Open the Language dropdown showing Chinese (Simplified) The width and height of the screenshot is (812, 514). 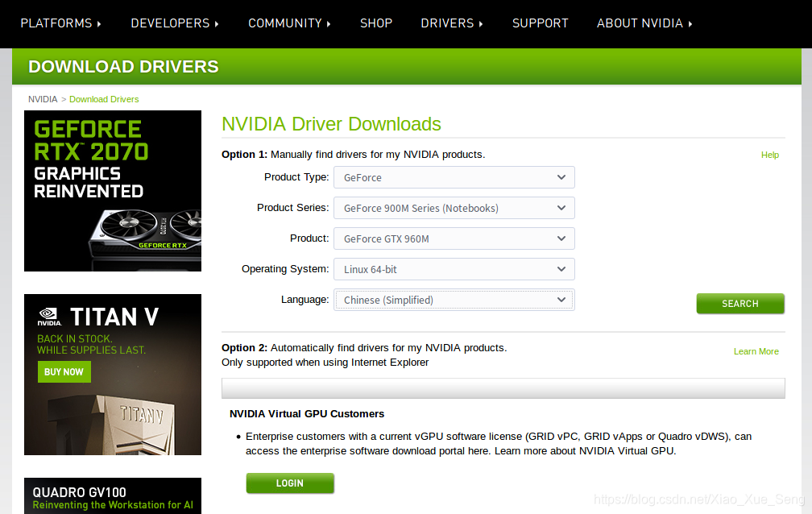(454, 300)
